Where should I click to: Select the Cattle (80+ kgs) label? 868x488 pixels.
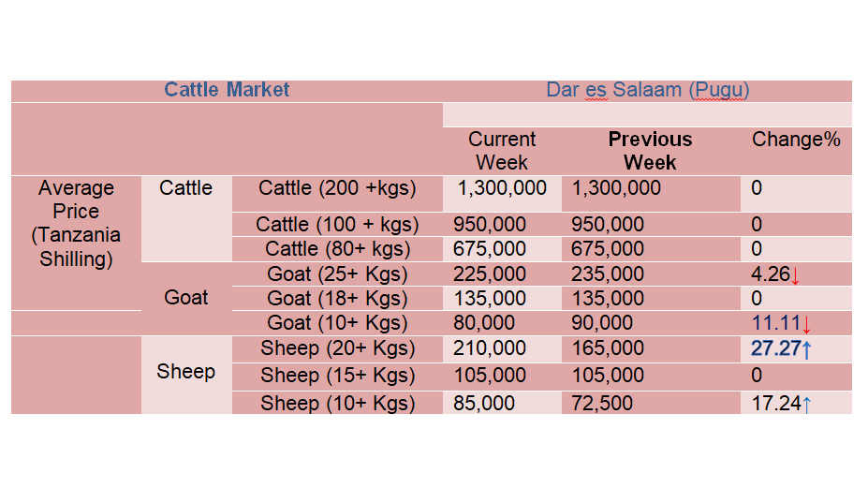(338, 249)
